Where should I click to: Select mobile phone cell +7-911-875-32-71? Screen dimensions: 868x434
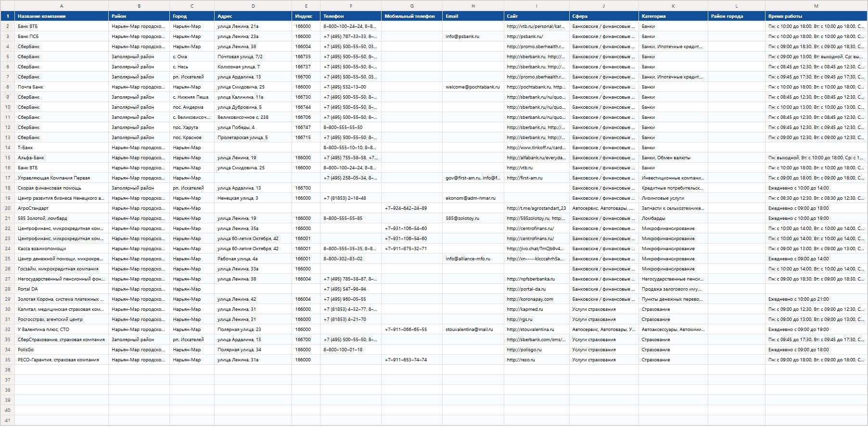coord(412,249)
